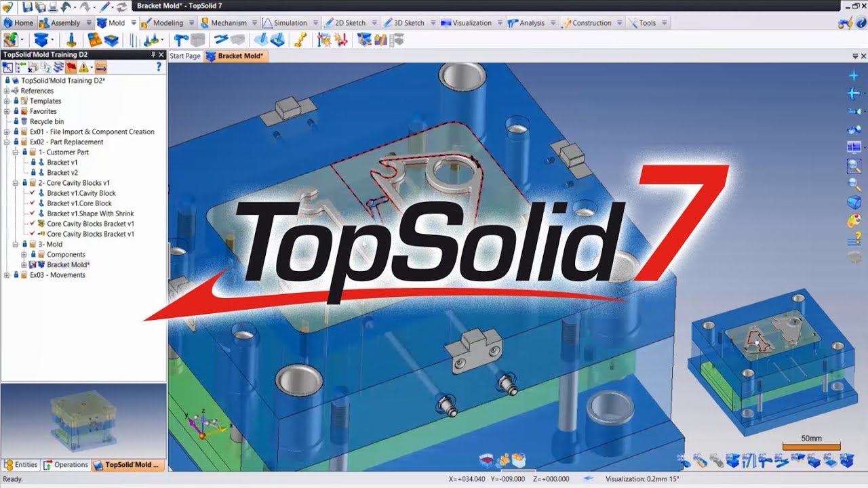Click the TopSolid logo application button
The height and width of the screenshot is (488, 868).
pos(7,6)
